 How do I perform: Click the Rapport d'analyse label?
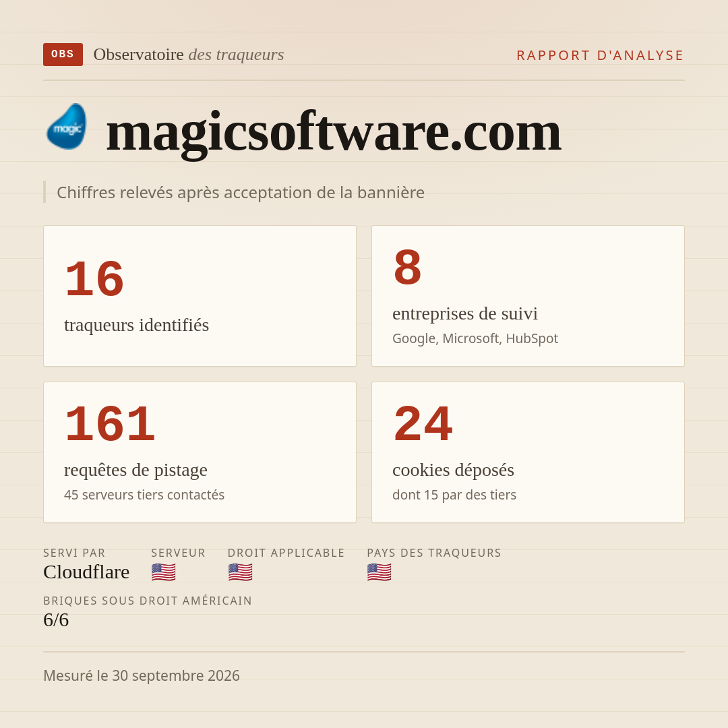click(601, 55)
